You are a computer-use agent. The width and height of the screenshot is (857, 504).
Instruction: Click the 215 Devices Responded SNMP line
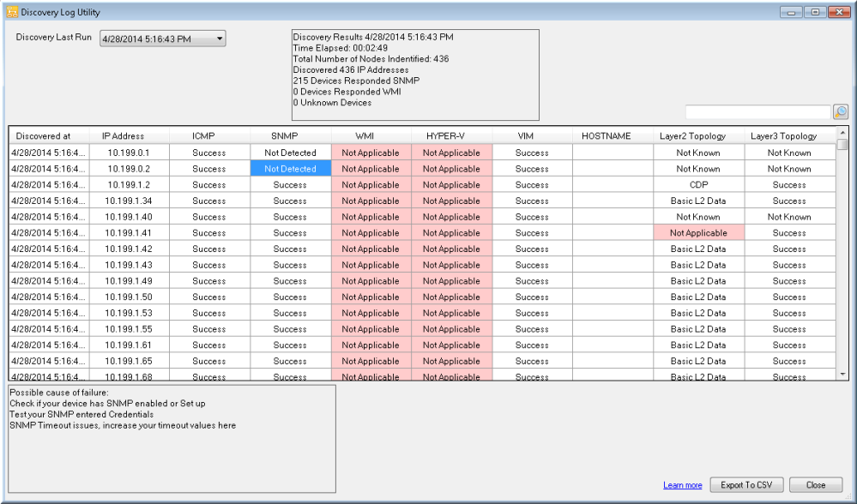tap(356, 81)
